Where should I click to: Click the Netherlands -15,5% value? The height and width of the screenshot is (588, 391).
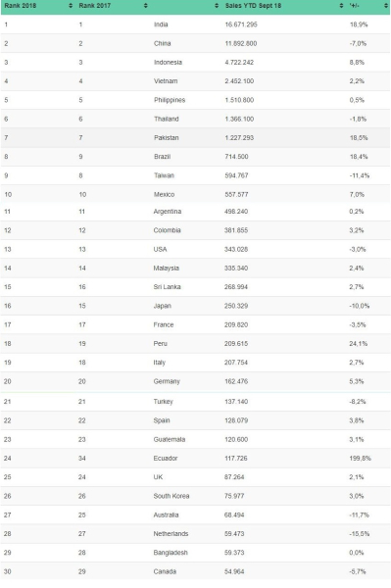359,534
